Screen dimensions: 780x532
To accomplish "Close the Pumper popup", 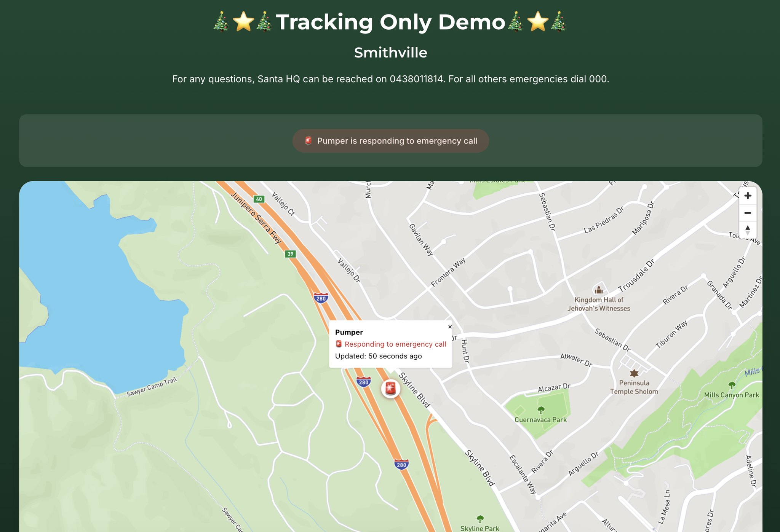I will [x=450, y=327].
